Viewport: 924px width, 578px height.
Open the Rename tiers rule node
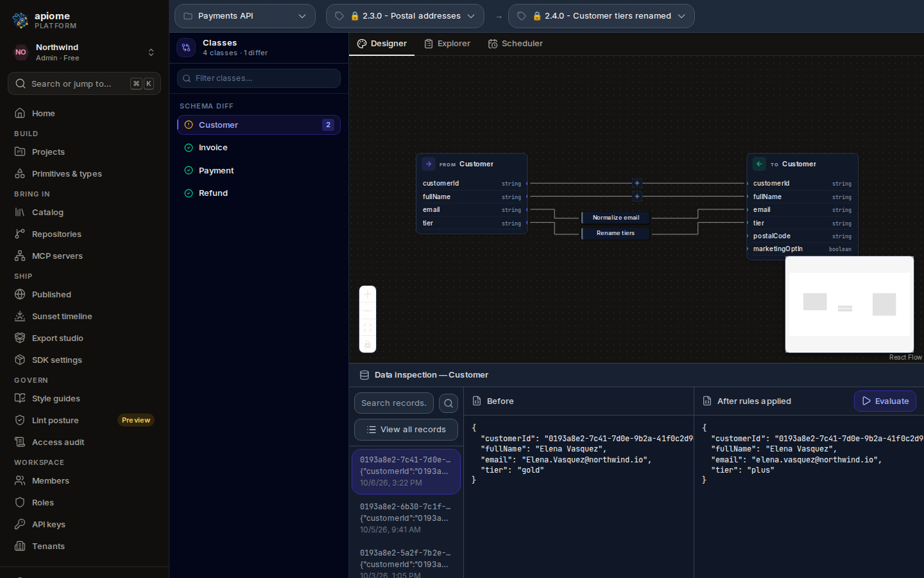(x=616, y=233)
